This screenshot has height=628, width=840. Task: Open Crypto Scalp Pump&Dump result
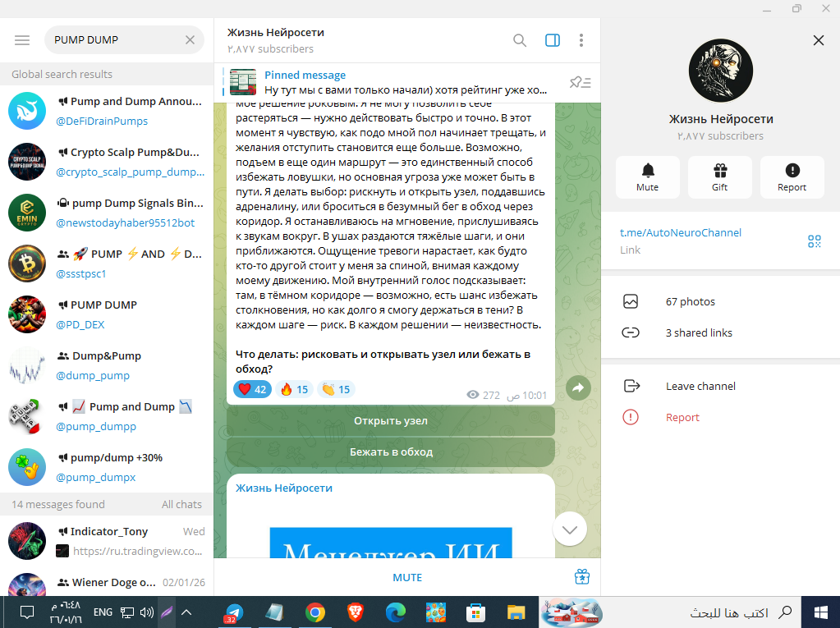click(107, 162)
